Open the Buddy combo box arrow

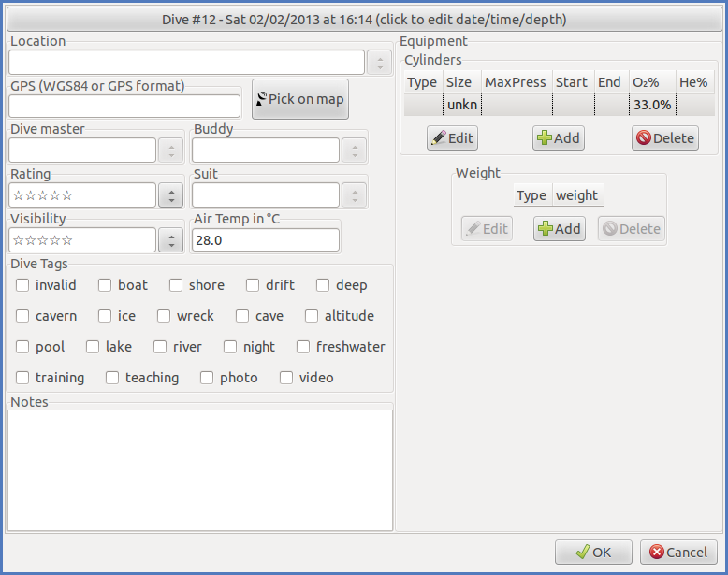coord(355,151)
